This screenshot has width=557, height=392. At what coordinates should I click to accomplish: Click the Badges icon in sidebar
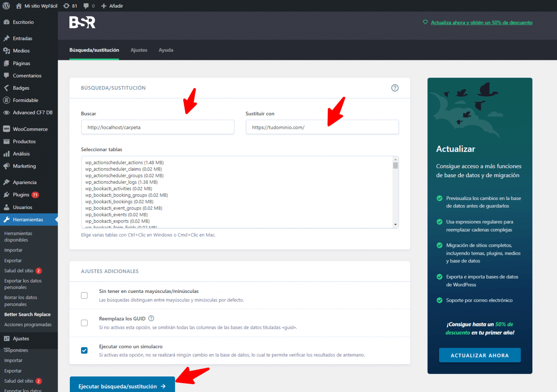[x=7, y=88]
